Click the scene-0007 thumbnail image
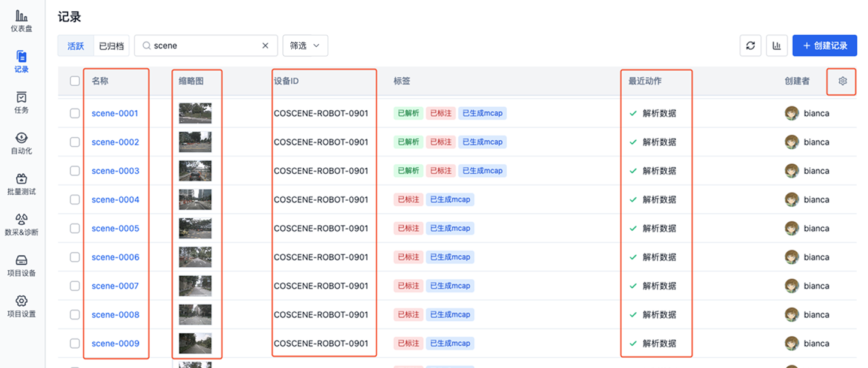Viewport: 868px width, 368px height. coord(195,286)
